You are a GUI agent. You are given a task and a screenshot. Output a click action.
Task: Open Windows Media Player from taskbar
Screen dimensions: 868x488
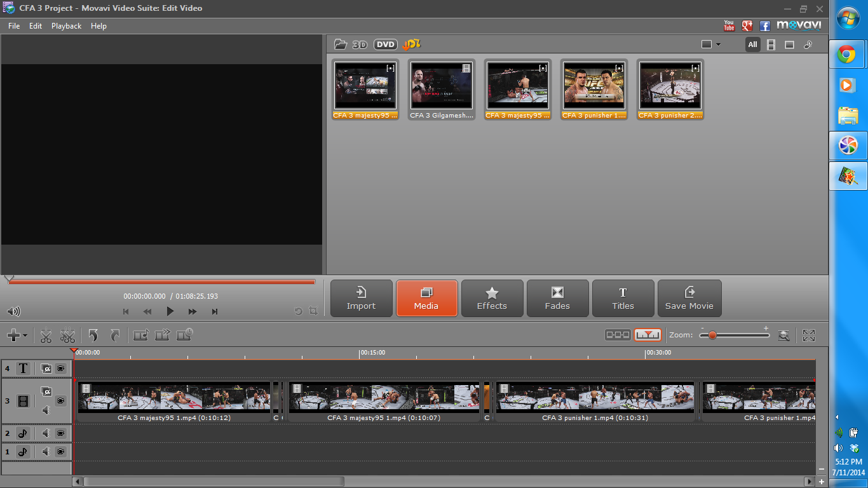(x=848, y=85)
